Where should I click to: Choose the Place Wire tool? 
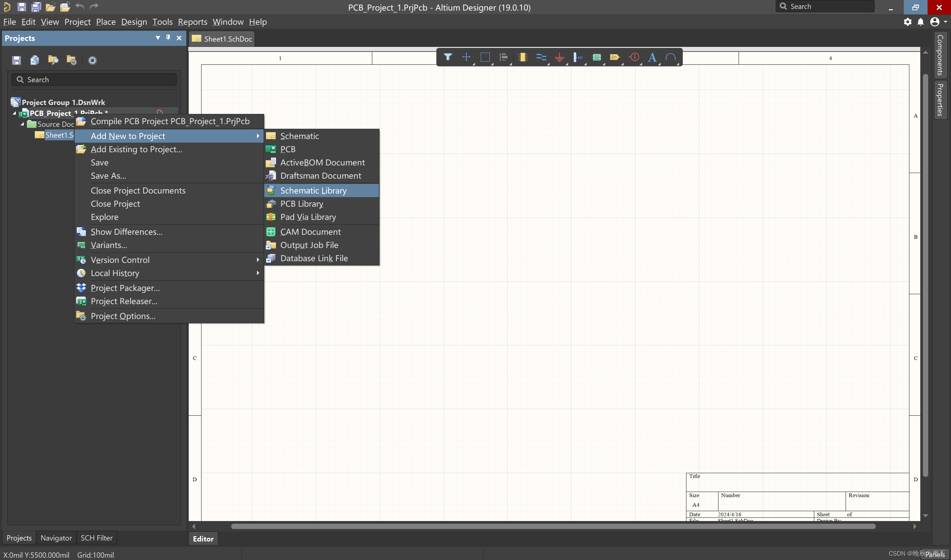(x=541, y=57)
